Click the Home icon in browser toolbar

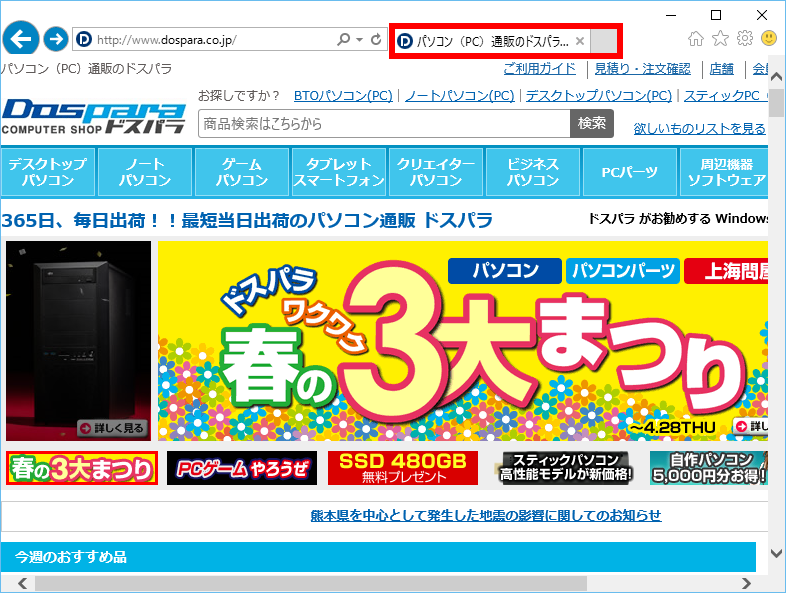[696, 38]
